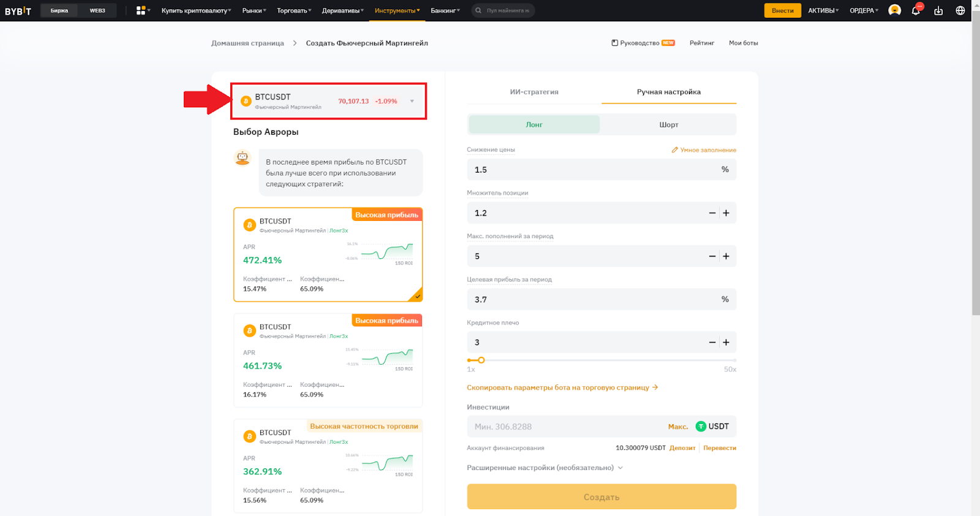980x516 pixels.
Task: Click the Инвестиции amount input field
Action: pos(563,427)
